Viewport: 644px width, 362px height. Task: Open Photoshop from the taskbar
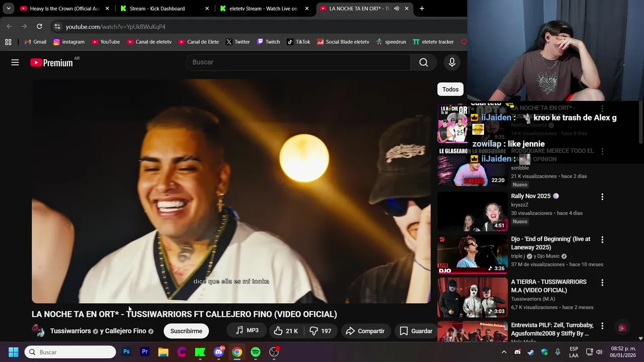click(x=126, y=352)
